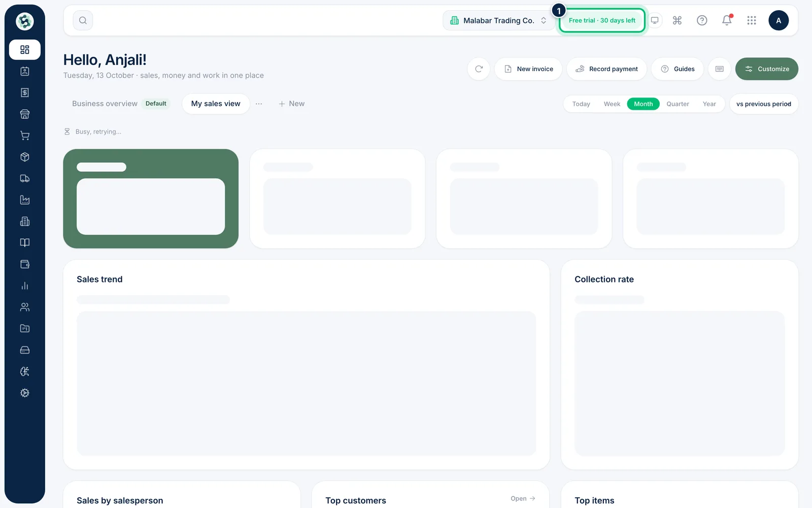Switch to the My sales view tab

pyautogui.click(x=216, y=104)
